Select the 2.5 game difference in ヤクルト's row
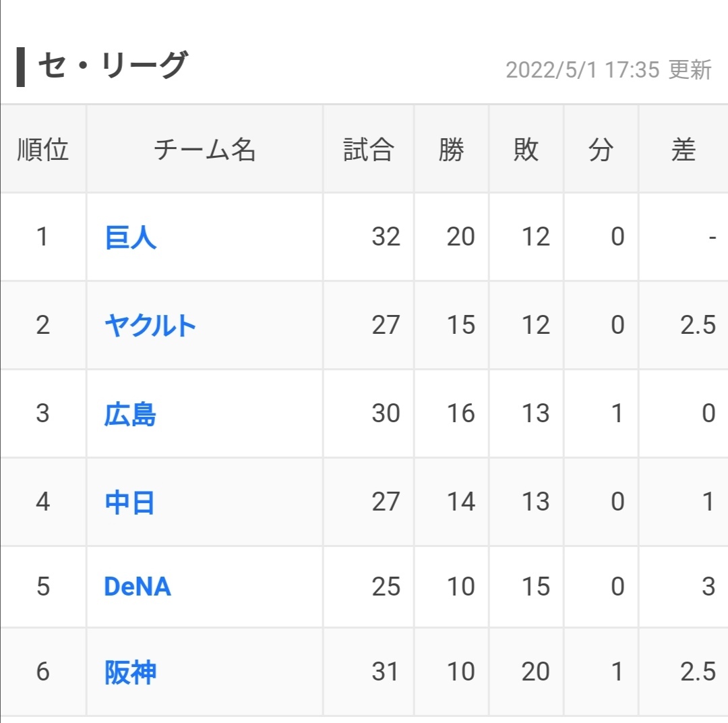 [x=698, y=326]
